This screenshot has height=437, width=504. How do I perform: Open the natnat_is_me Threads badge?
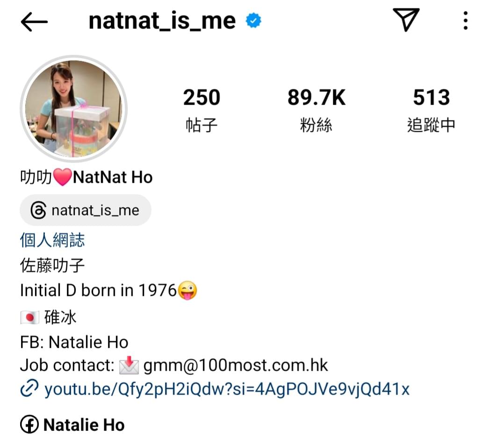(86, 210)
